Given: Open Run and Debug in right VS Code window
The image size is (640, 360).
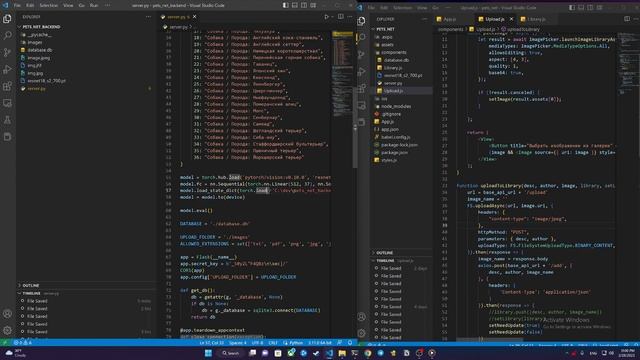Looking at the screenshot, I should coord(361,71).
